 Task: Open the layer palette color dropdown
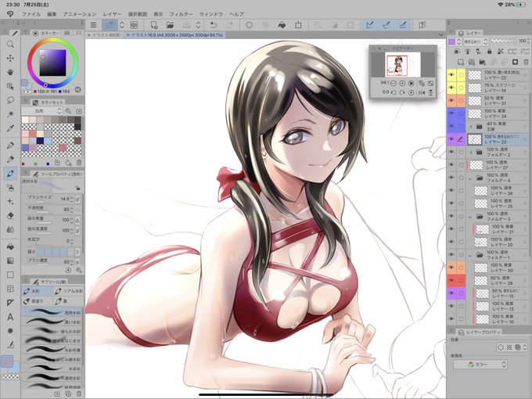(x=455, y=41)
